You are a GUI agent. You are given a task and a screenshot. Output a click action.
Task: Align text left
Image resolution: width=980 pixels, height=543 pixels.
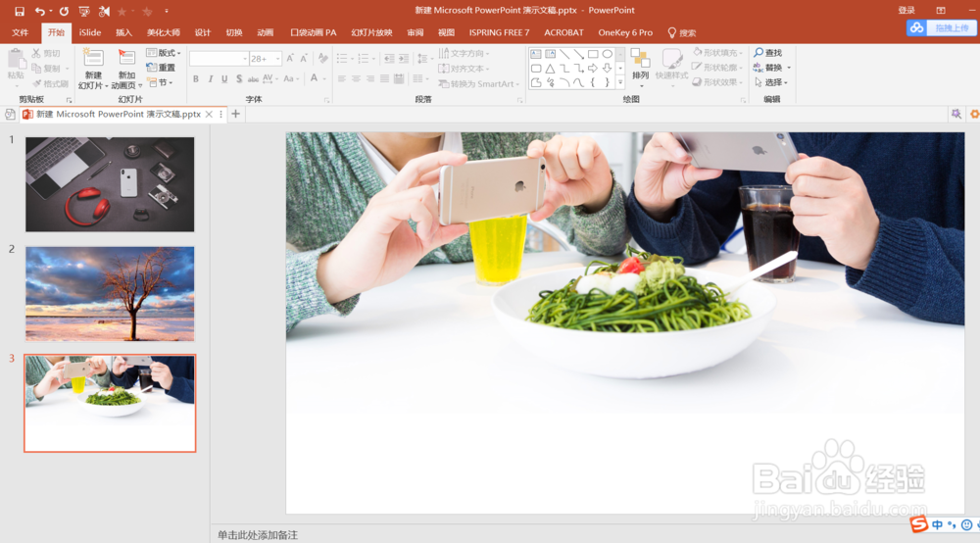[x=341, y=78]
